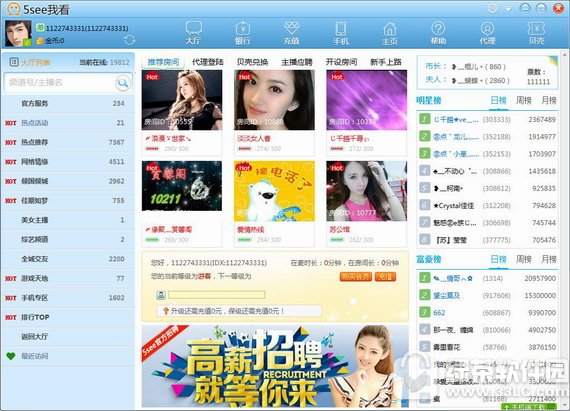Open room thumbnail with ID 10888

pos(274,100)
